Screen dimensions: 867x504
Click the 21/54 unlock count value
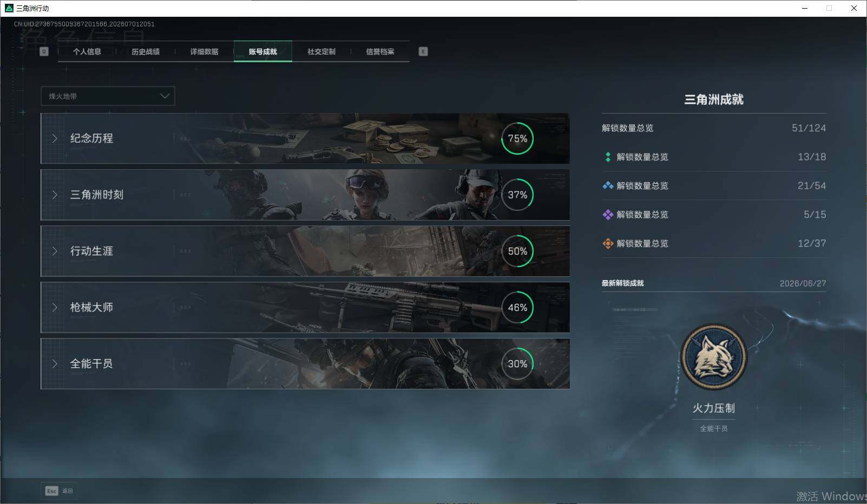(812, 185)
